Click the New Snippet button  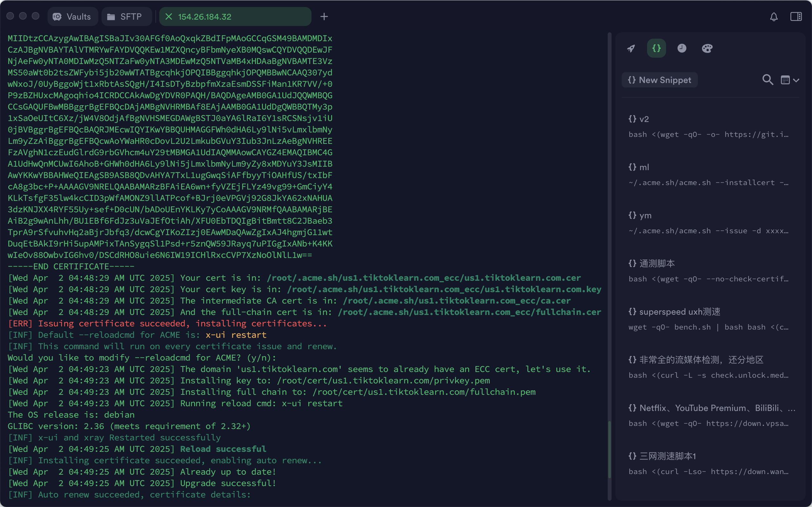(x=659, y=80)
